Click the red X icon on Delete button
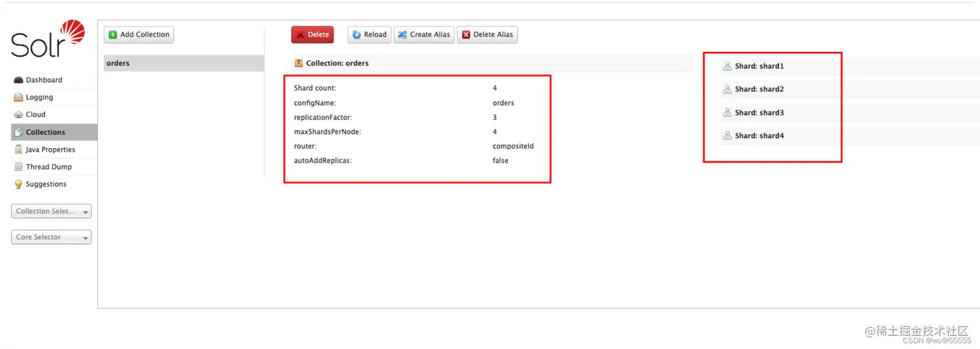The width and height of the screenshot is (980, 349). click(x=300, y=35)
